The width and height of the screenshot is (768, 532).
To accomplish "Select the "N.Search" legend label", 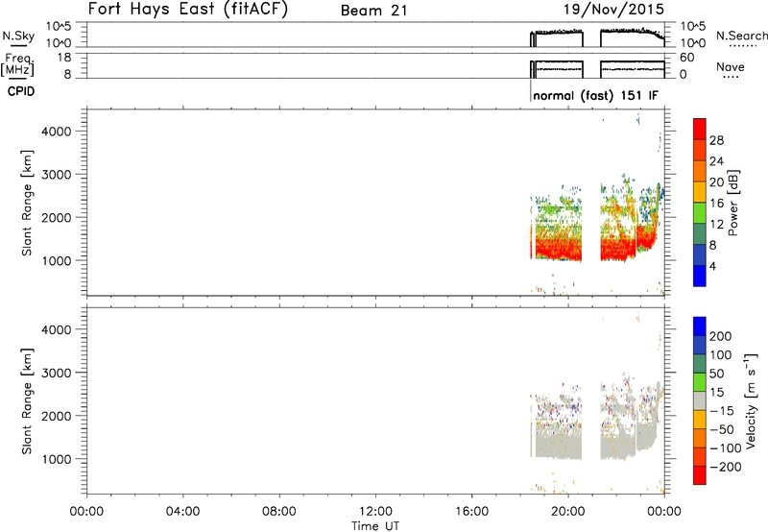I will tap(741, 36).
